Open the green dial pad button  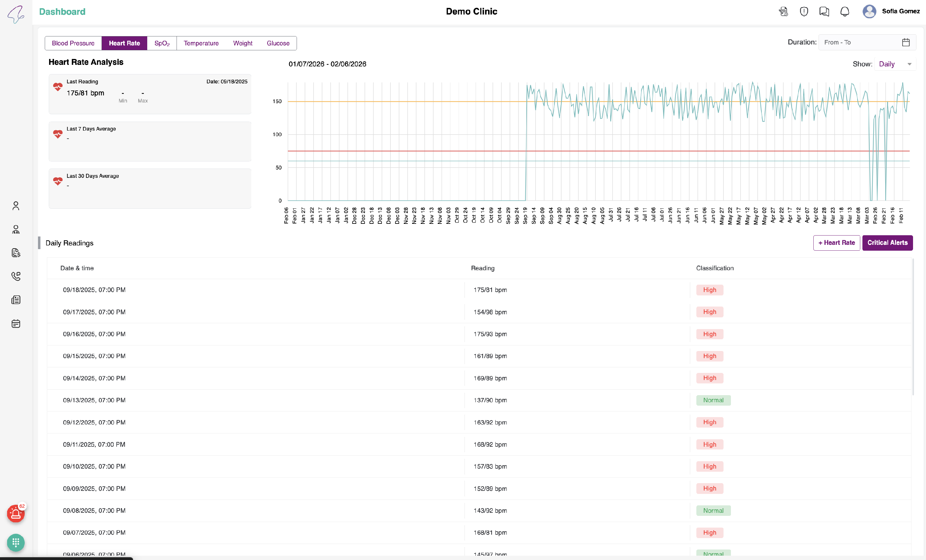click(16, 543)
